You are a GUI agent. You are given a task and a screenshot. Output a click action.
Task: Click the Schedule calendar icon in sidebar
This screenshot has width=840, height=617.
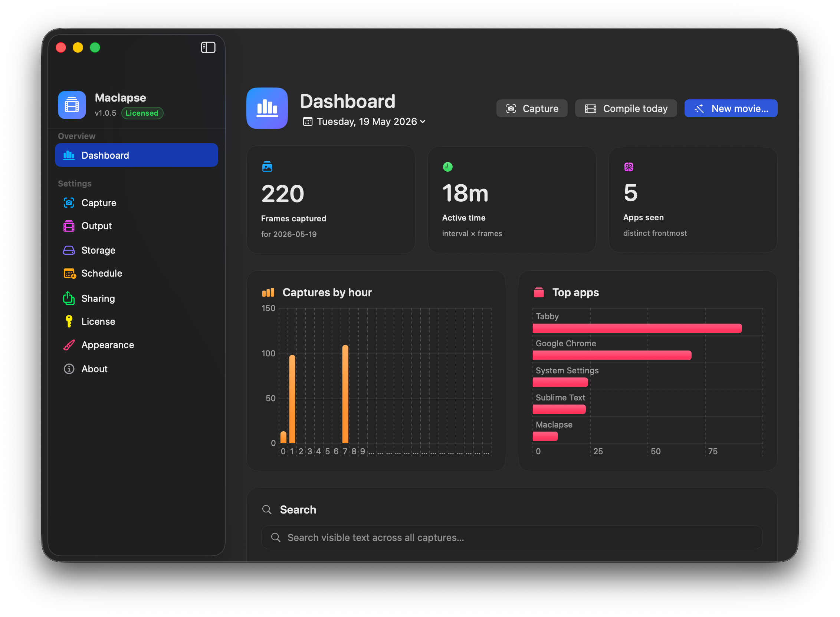point(69,273)
